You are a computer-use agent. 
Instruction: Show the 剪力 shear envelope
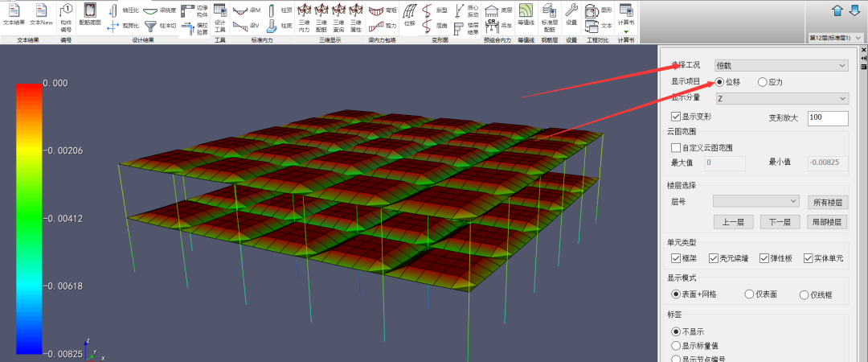(x=383, y=26)
